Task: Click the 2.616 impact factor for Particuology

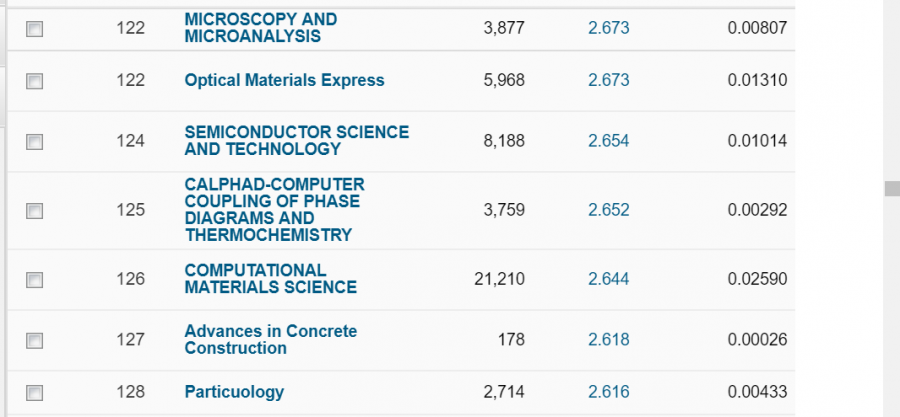Action: (608, 392)
